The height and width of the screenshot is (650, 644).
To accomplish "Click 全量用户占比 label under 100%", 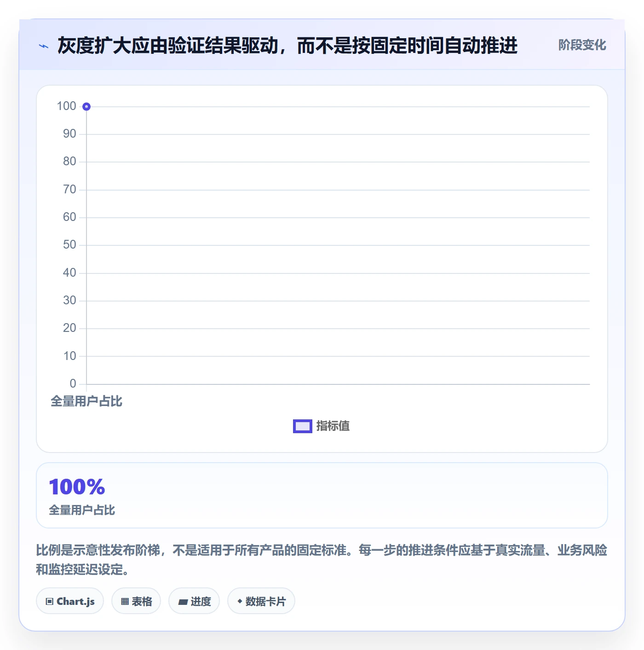I will [82, 510].
